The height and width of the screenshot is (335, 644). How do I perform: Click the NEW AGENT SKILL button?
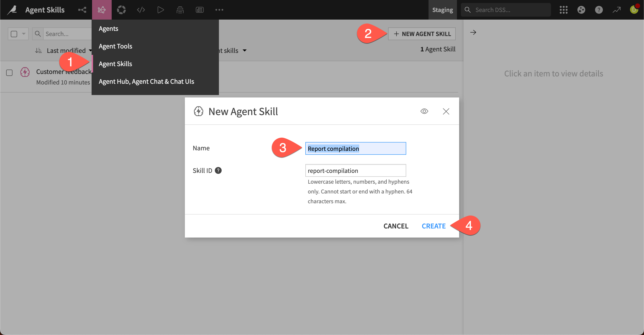point(422,34)
